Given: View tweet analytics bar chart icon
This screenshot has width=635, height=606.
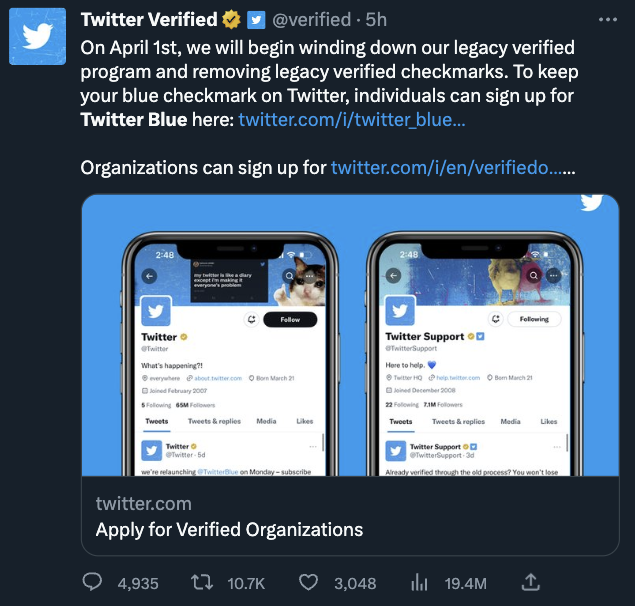Looking at the screenshot, I should pos(420,582).
